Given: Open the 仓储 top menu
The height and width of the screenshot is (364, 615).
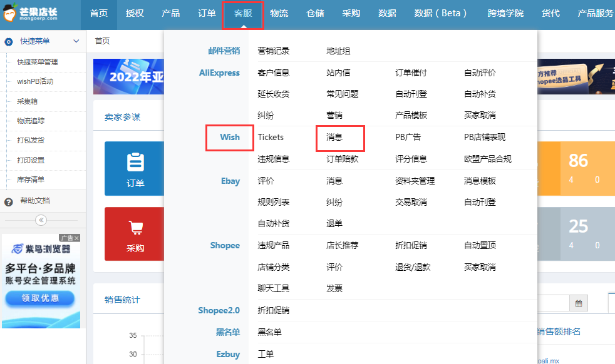Looking at the screenshot, I should (315, 13).
